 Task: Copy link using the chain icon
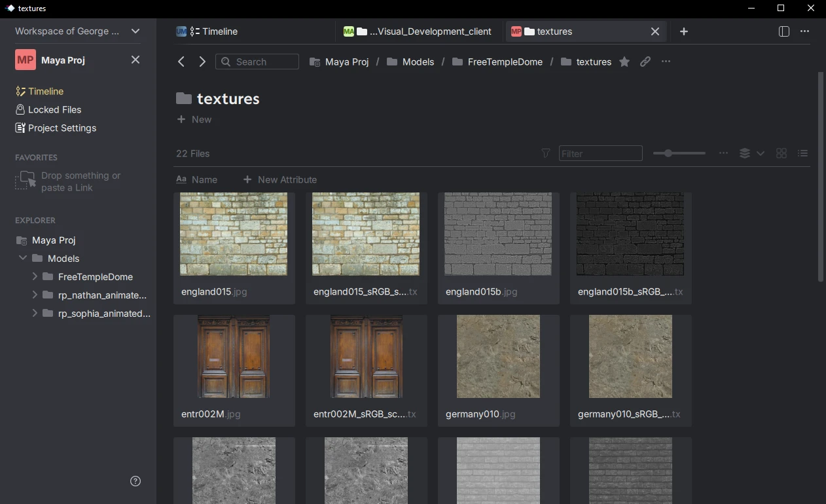[x=645, y=62]
